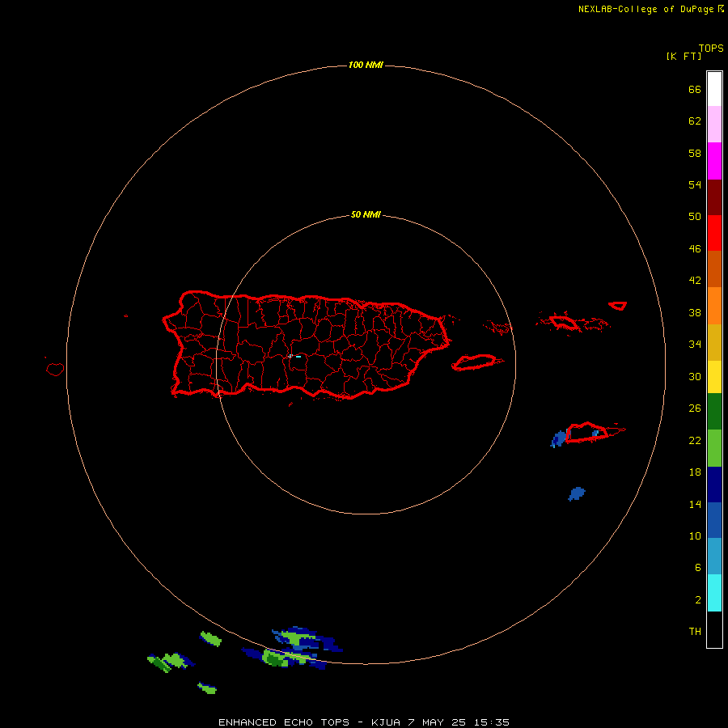This screenshot has height=728, width=728.
Task: Click the black TH legend swatch
Action: (x=714, y=629)
